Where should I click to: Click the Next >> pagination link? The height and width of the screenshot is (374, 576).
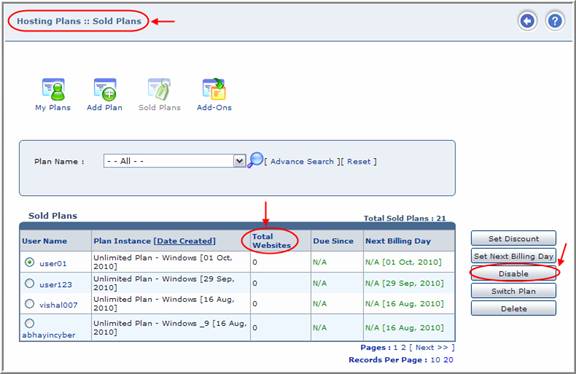pyautogui.click(x=432, y=348)
